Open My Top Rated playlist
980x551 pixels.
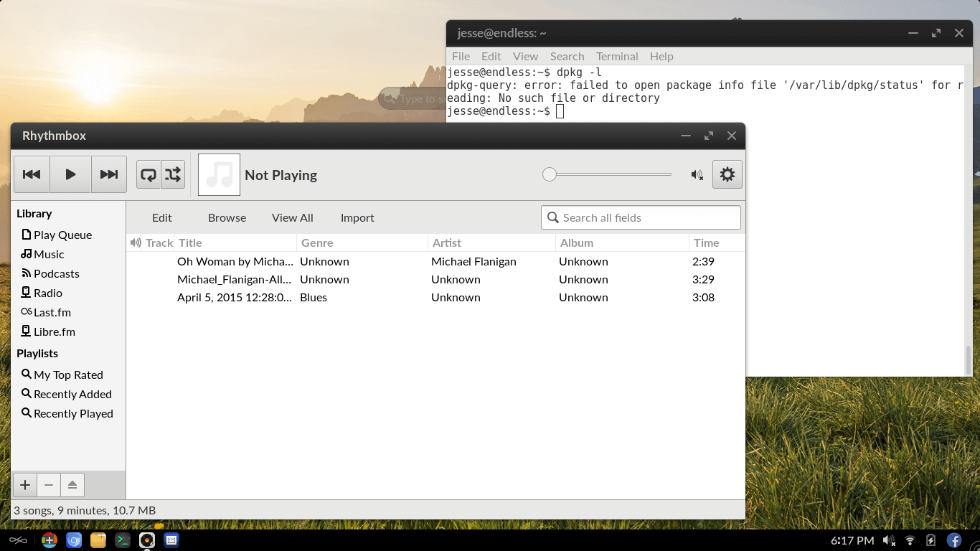pyautogui.click(x=68, y=375)
